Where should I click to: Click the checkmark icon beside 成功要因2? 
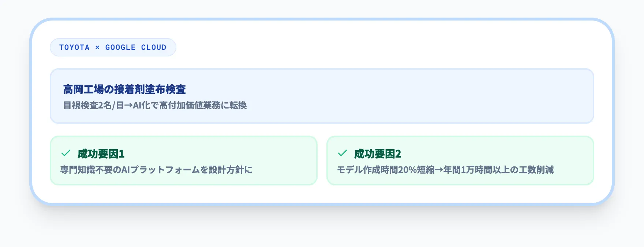click(342, 153)
